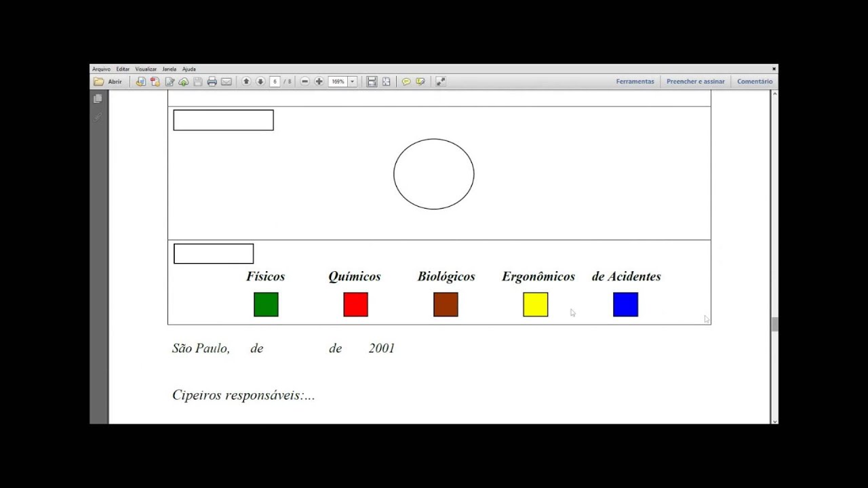Click the fit width scrolling icon
Viewport: 868px width, 488px height.
click(372, 81)
